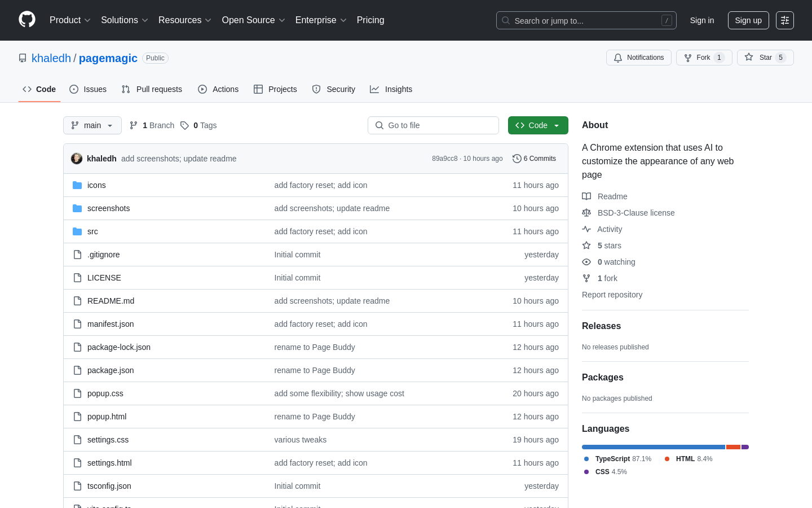Open the 'various tweaks' commit message
This screenshot has width=812, height=508.
tap(301, 440)
